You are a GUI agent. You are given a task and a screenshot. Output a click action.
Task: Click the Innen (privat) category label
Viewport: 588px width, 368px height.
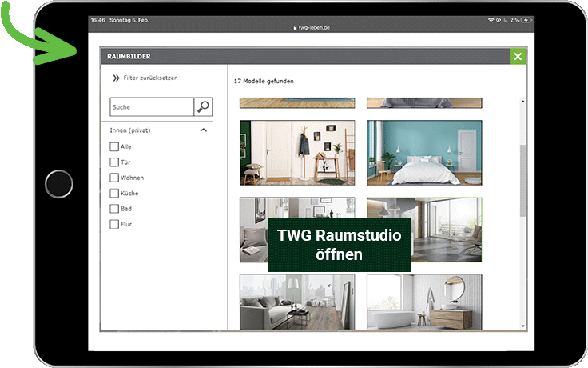130,130
